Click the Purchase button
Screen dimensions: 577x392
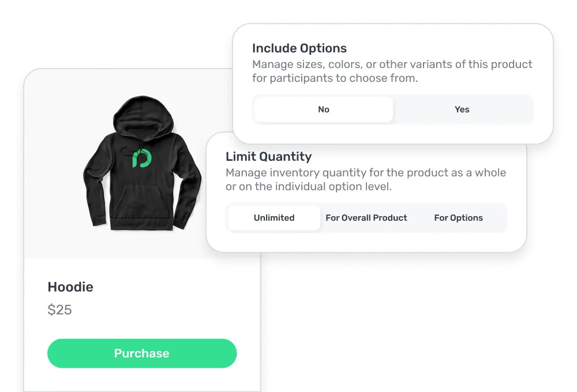click(142, 353)
